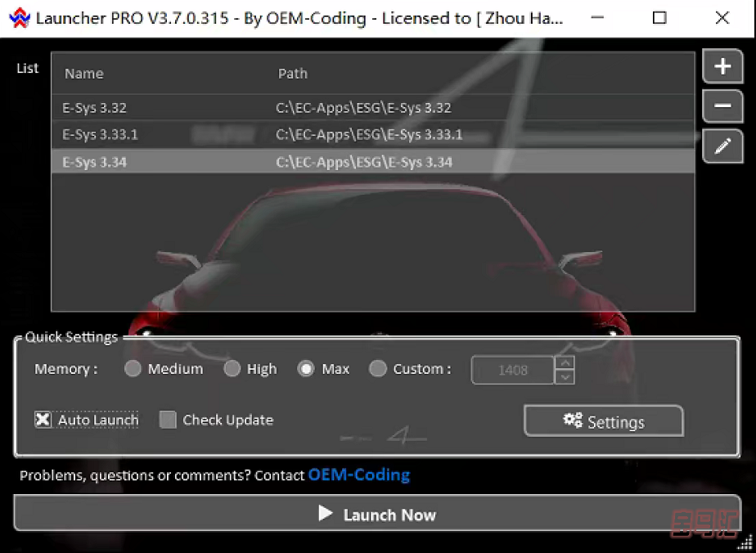Select Max memory radio button
Screen dimensions: 756x553
point(306,369)
